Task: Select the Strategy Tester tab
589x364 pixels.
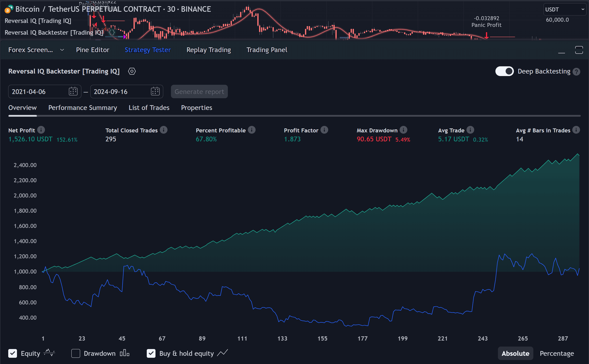Action: tap(147, 50)
